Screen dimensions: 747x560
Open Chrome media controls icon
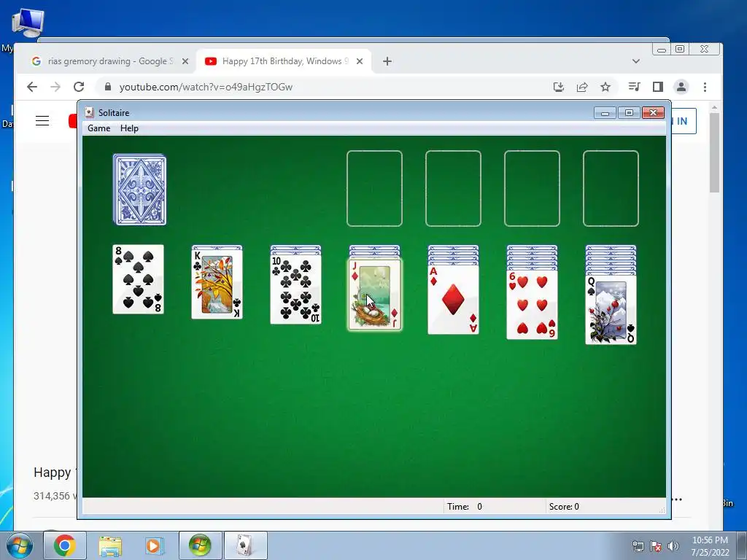pyautogui.click(x=634, y=87)
